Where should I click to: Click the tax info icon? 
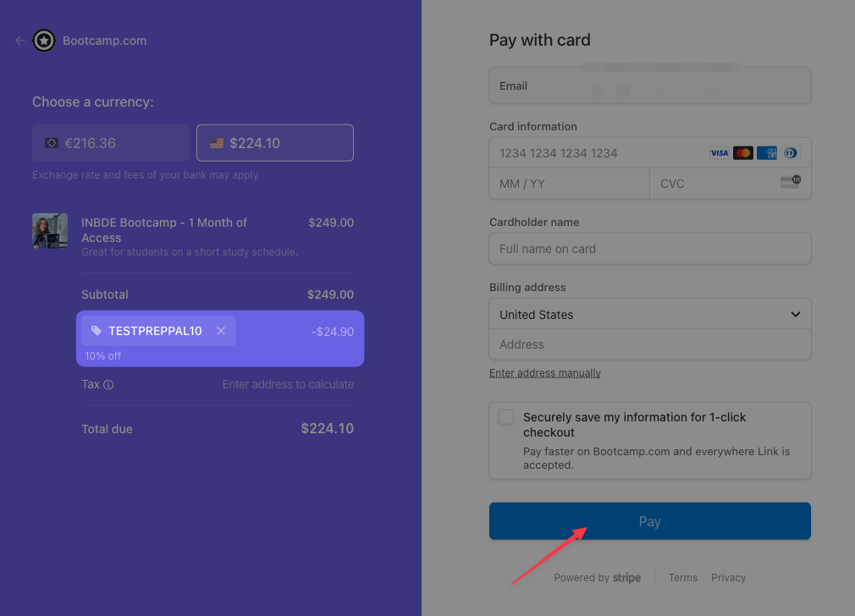[108, 385]
